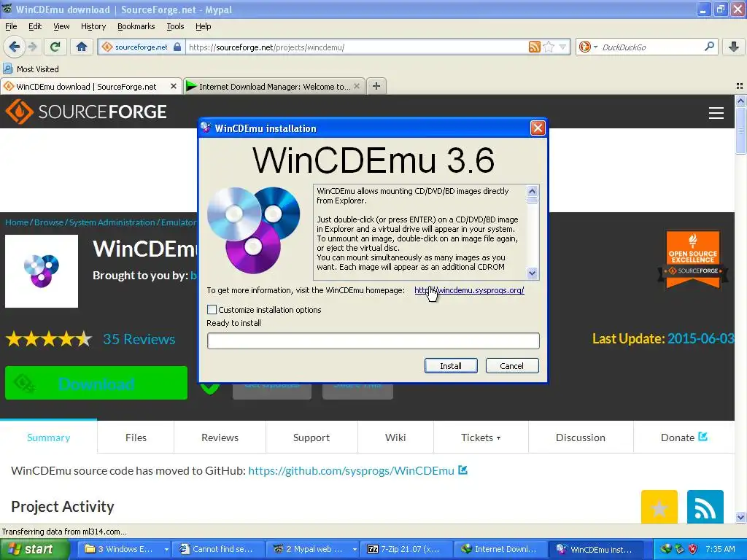Open the History menu
This screenshot has width=747, height=560.
pyautogui.click(x=93, y=26)
